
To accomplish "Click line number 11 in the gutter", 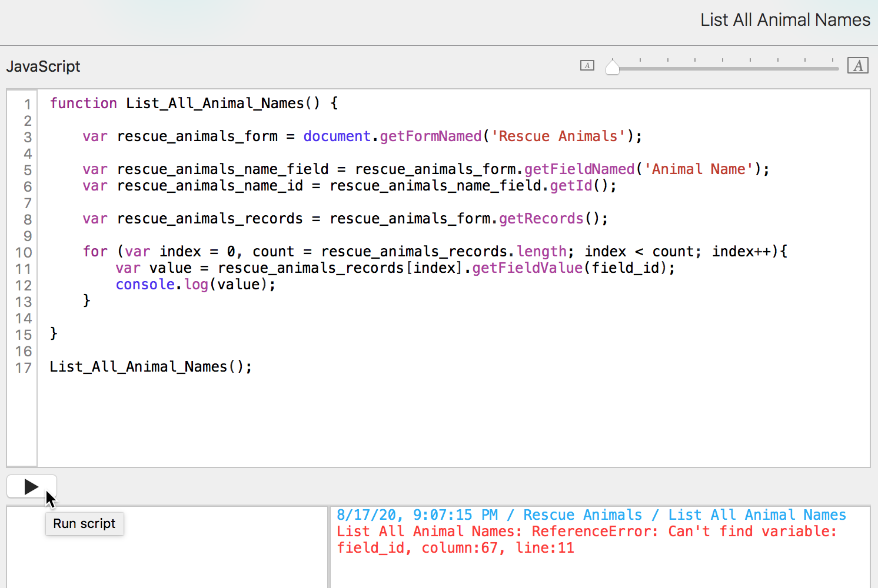I will click(x=23, y=269).
